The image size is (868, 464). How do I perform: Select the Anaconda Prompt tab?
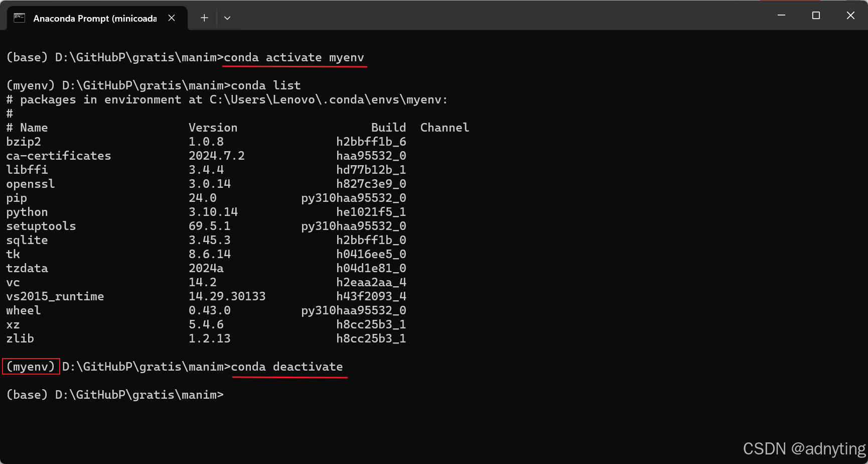click(x=97, y=18)
